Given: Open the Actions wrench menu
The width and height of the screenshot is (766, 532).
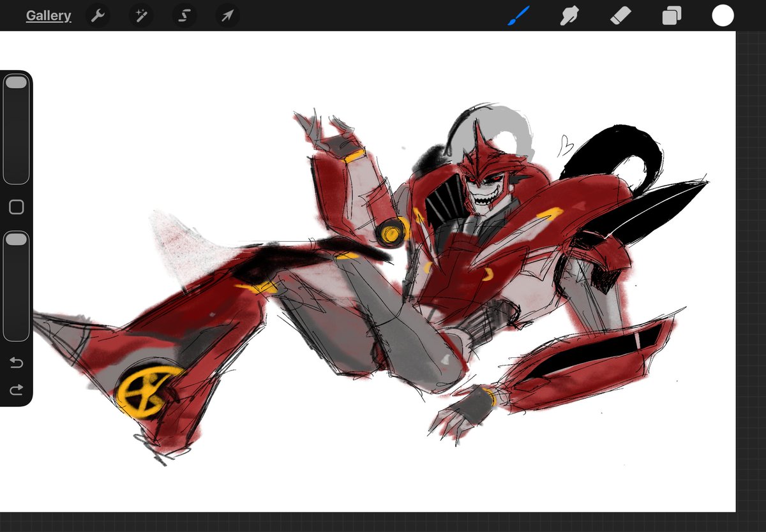Looking at the screenshot, I should tap(98, 16).
